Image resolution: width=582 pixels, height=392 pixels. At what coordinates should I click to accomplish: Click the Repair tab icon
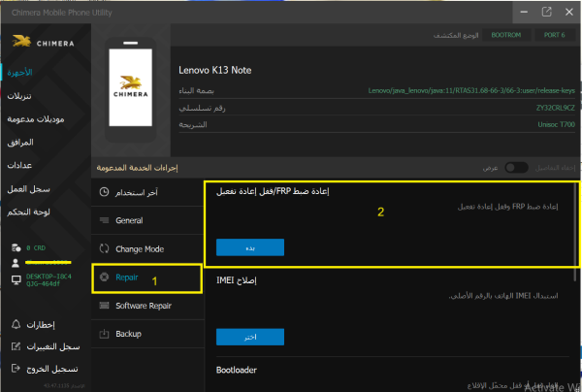point(105,277)
